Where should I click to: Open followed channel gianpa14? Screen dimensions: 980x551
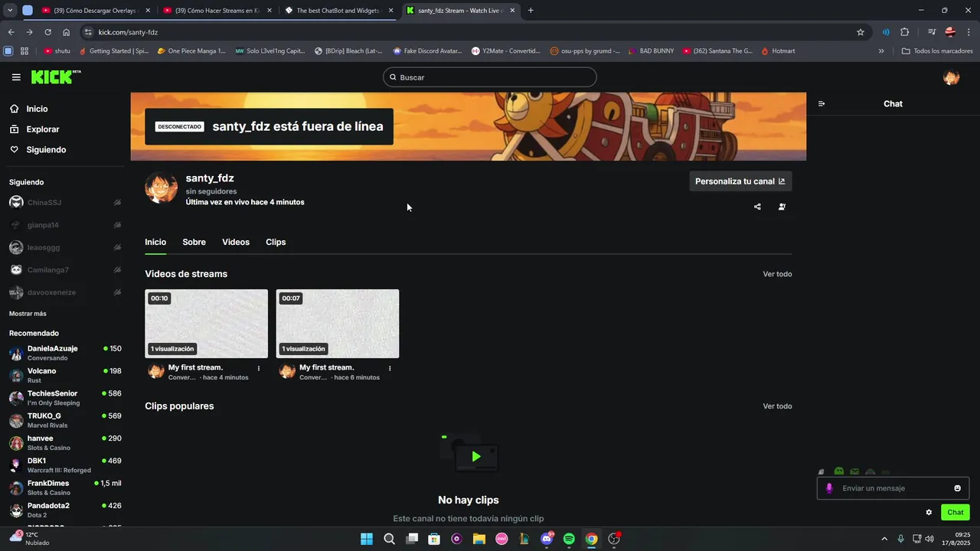pyautogui.click(x=65, y=225)
